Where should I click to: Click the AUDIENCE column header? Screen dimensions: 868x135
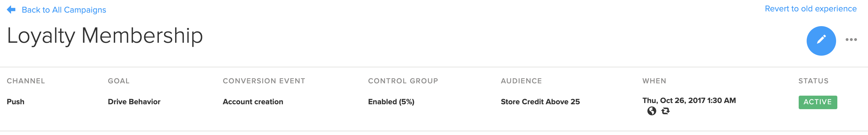521,81
